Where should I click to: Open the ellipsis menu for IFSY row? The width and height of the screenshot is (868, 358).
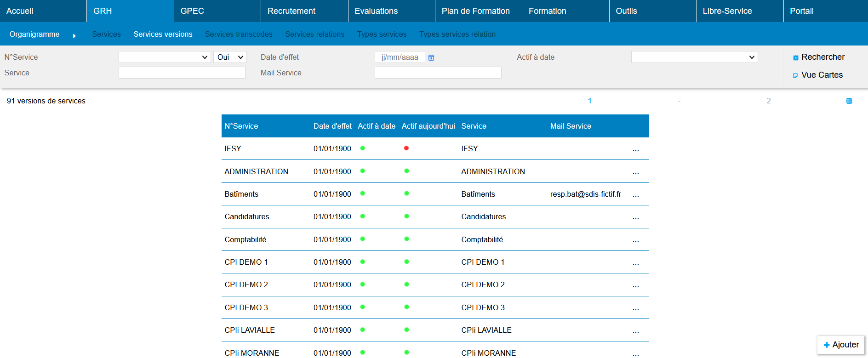click(x=635, y=149)
